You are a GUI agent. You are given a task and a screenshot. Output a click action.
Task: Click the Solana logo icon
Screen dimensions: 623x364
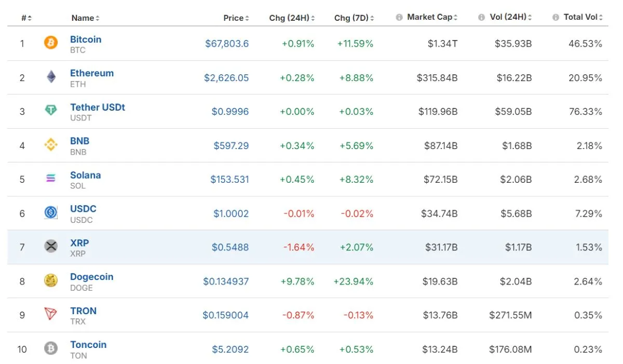(51, 179)
